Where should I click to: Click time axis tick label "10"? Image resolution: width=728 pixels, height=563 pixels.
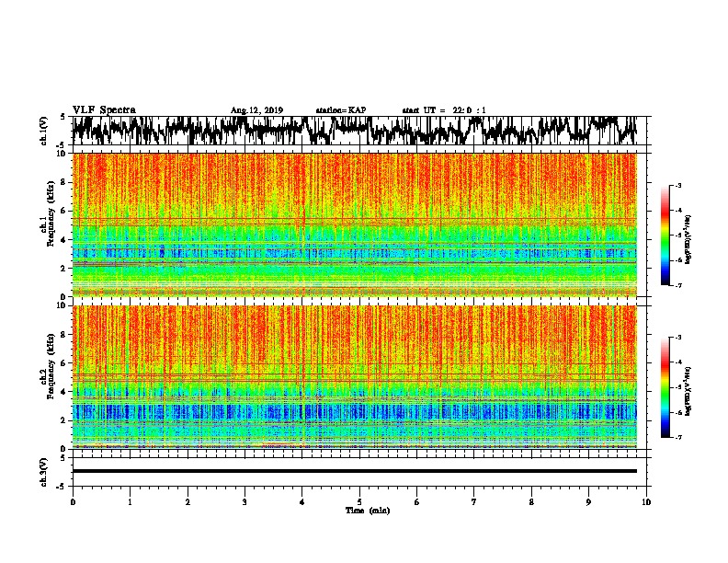pos(646,502)
